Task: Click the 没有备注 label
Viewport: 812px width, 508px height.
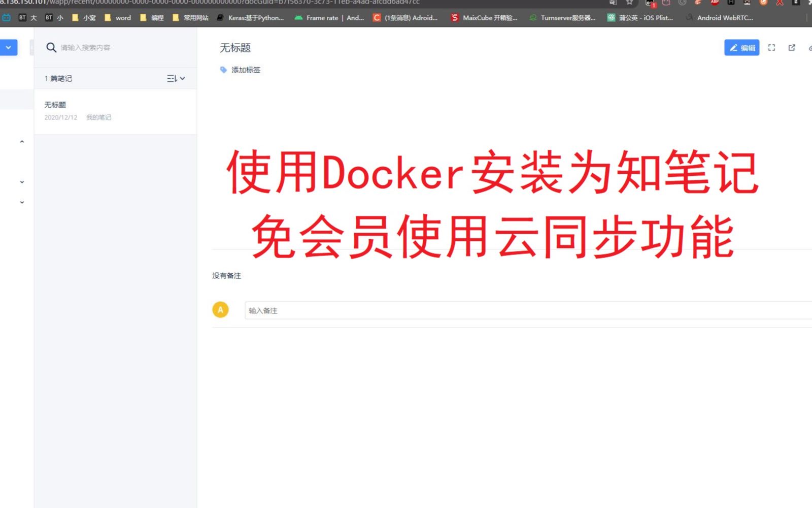Action: 226,275
